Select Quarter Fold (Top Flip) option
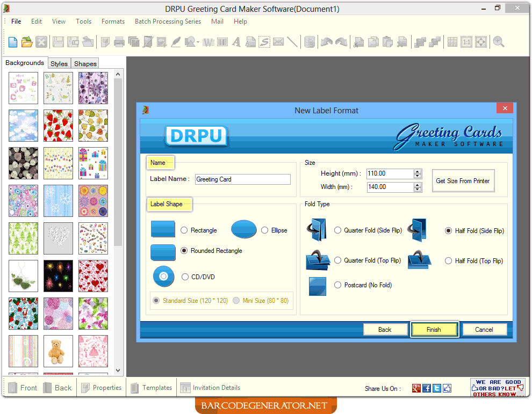 337,260
